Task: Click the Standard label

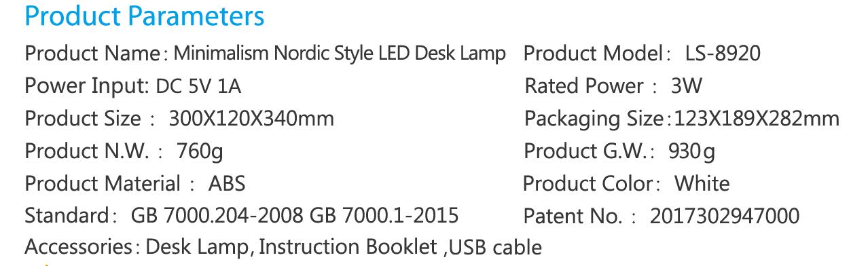Action: [66, 216]
